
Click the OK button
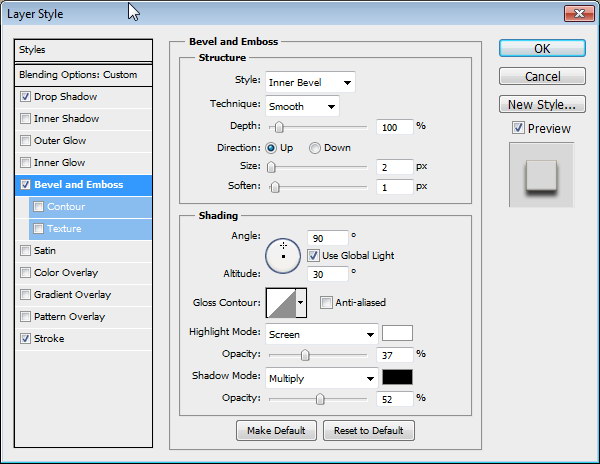541,48
